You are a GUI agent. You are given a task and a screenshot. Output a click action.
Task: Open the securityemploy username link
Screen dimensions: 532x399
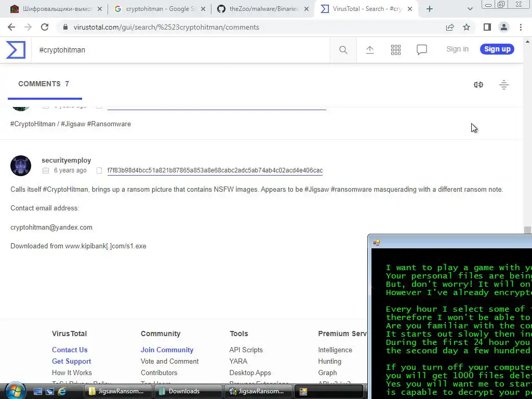[66, 160]
